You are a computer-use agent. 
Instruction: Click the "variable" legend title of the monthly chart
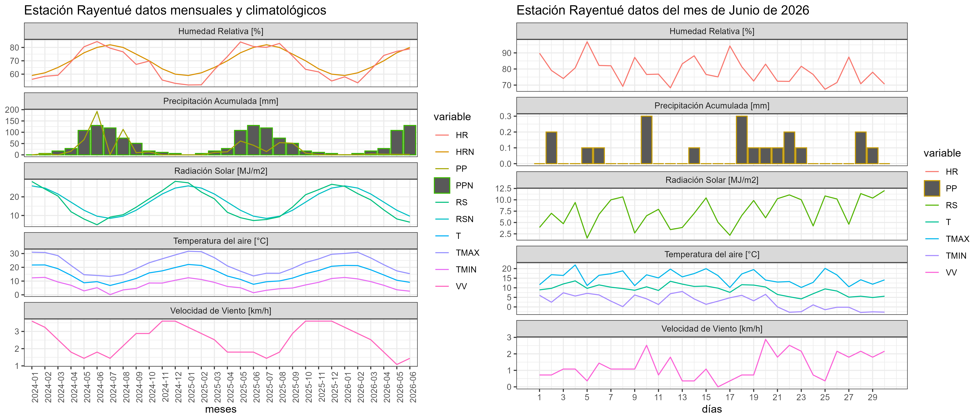[452, 117]
